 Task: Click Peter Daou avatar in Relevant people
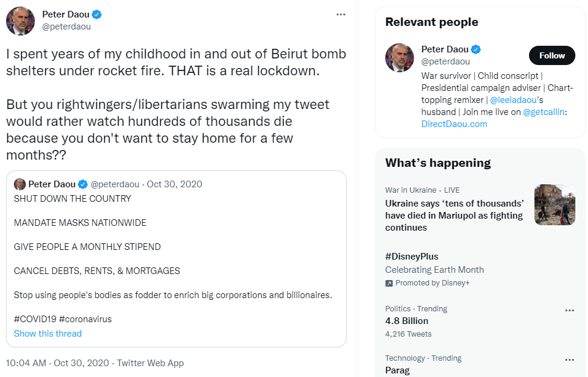(x=399, y=57)
